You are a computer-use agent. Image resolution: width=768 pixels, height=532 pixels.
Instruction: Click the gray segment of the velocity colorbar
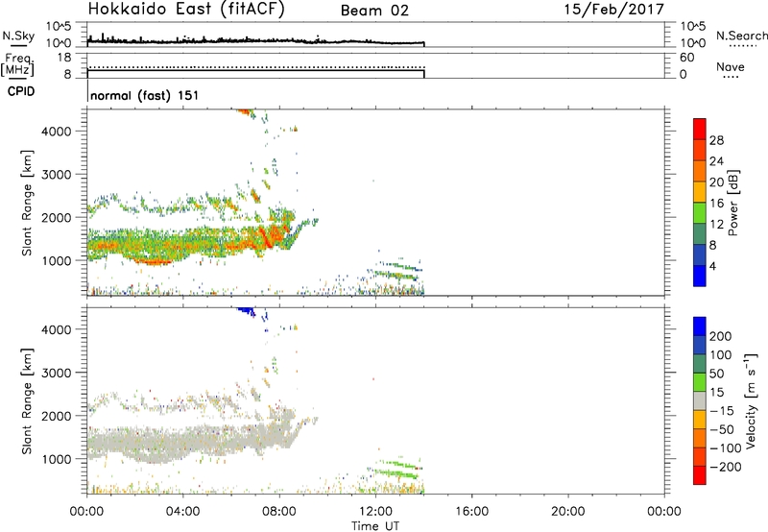(x=700, y=400)
